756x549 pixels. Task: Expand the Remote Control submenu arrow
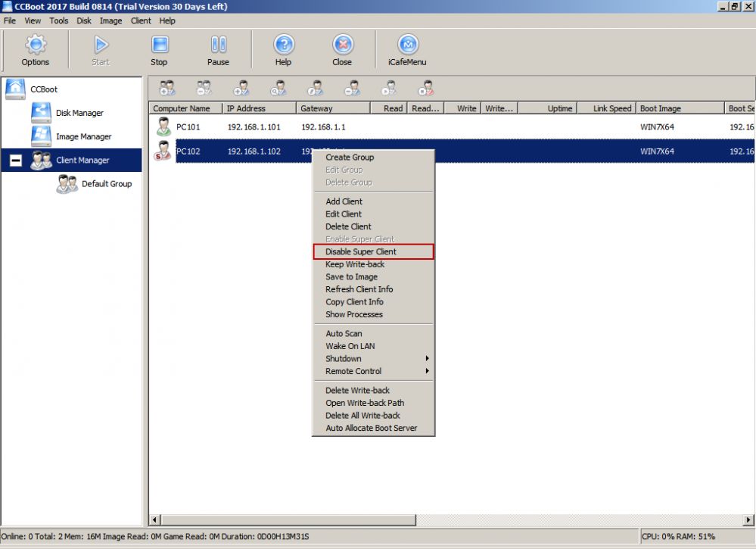pos(427,371)
